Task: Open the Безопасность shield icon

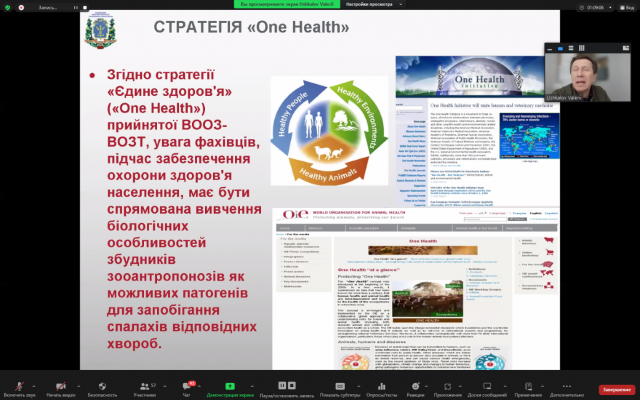Action: [102, 386]
